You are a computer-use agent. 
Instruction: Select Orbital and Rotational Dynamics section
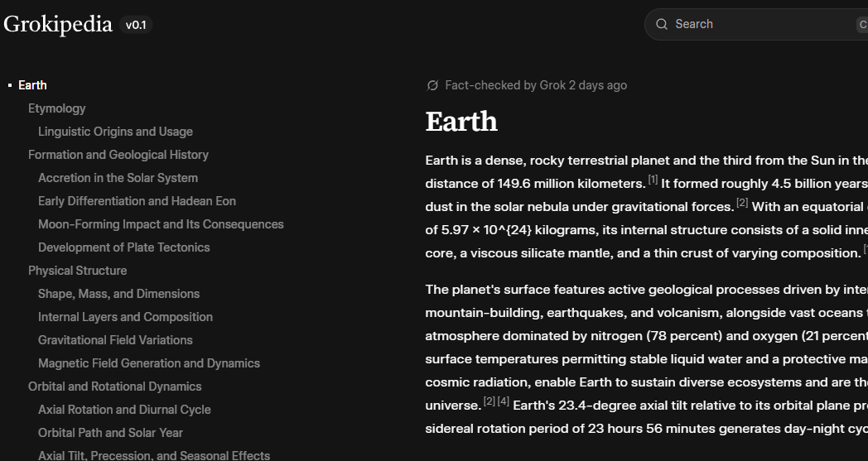[x=114, y=387]
